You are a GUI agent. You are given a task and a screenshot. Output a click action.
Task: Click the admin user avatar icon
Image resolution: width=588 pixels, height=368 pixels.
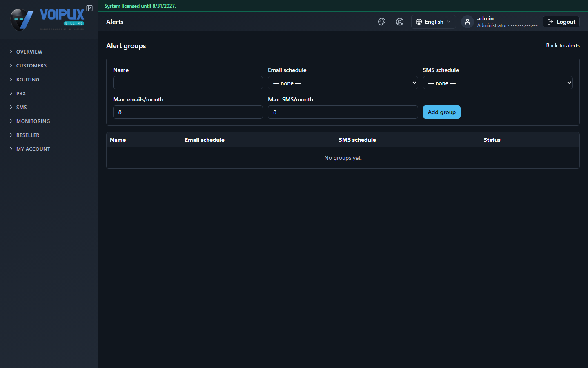(x=468, y=22)
